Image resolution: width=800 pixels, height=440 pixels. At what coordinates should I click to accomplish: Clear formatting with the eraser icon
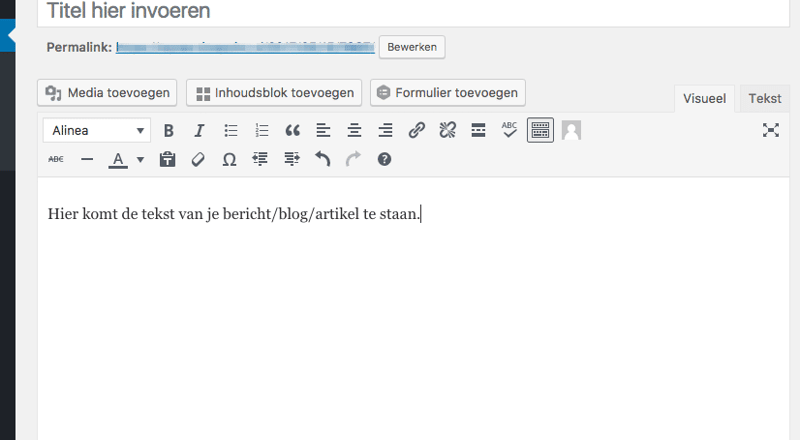(198, 159)
